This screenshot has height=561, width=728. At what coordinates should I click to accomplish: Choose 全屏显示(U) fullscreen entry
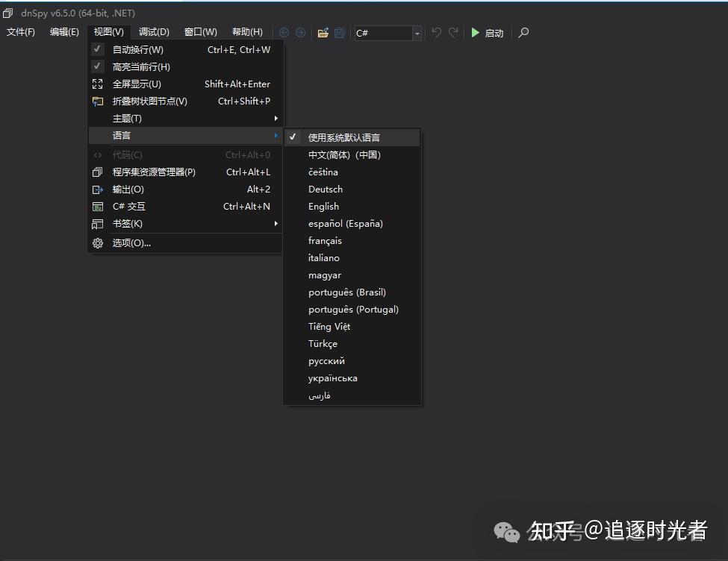pyautogui.click(x=185, y=84)
